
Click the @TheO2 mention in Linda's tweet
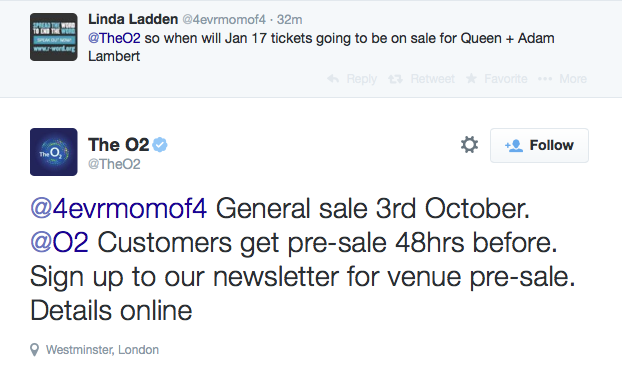click(114, 38)
